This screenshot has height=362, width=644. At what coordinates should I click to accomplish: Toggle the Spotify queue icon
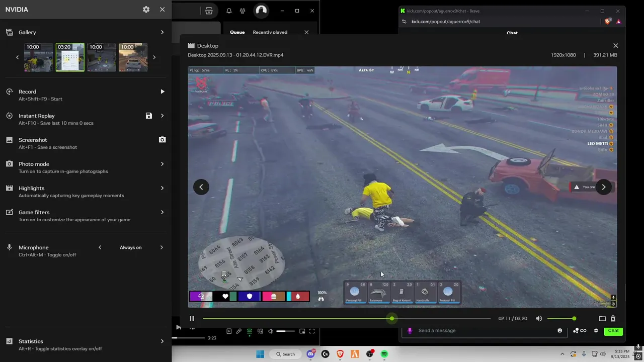249,331
